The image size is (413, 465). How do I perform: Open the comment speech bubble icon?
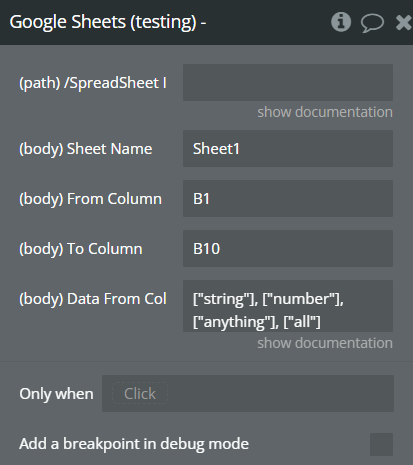(372, 23)
